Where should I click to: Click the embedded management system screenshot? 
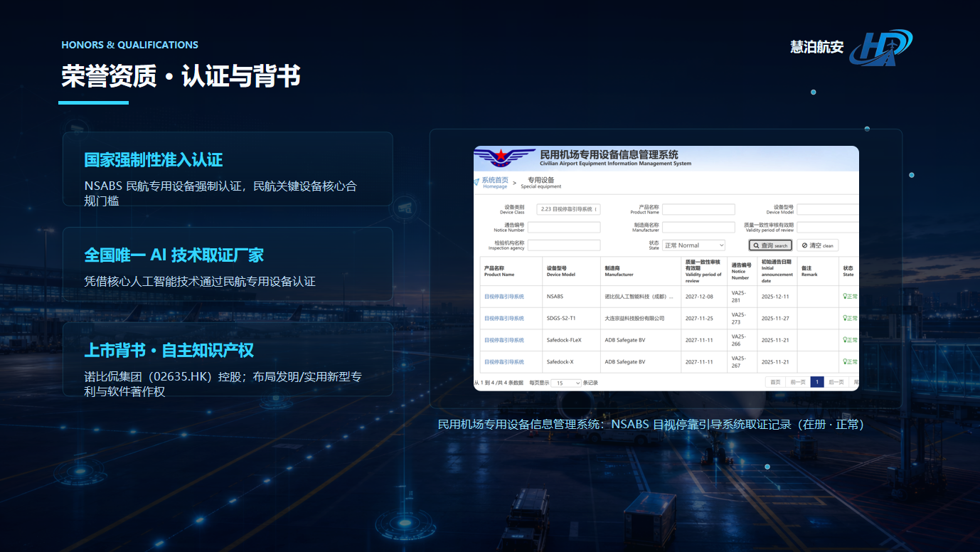pos(666,268)
